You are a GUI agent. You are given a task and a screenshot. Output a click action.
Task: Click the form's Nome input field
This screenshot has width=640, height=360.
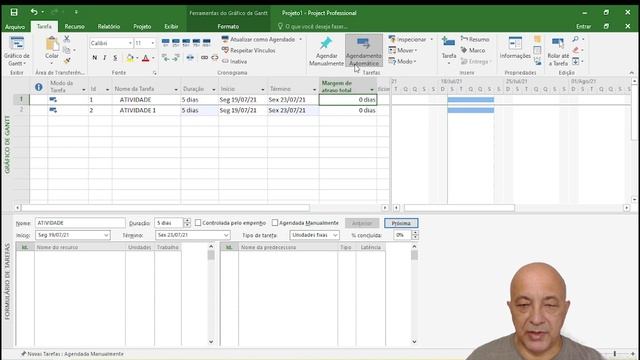(x=80, y=223)
